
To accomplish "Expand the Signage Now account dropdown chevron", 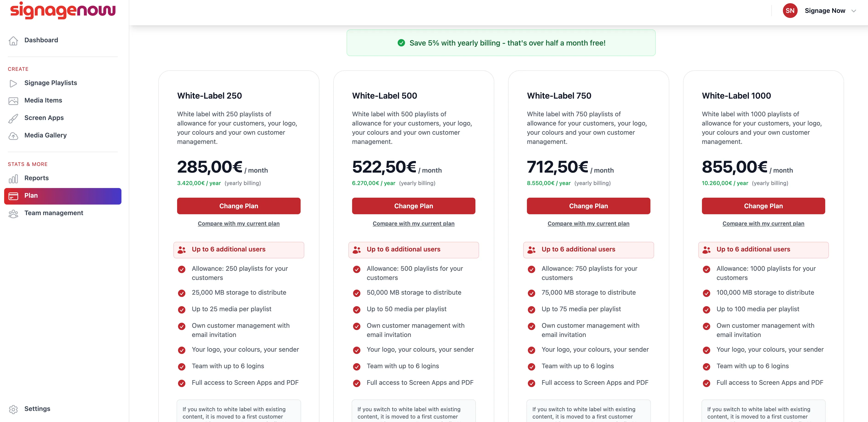I will (x=854, y=11).
